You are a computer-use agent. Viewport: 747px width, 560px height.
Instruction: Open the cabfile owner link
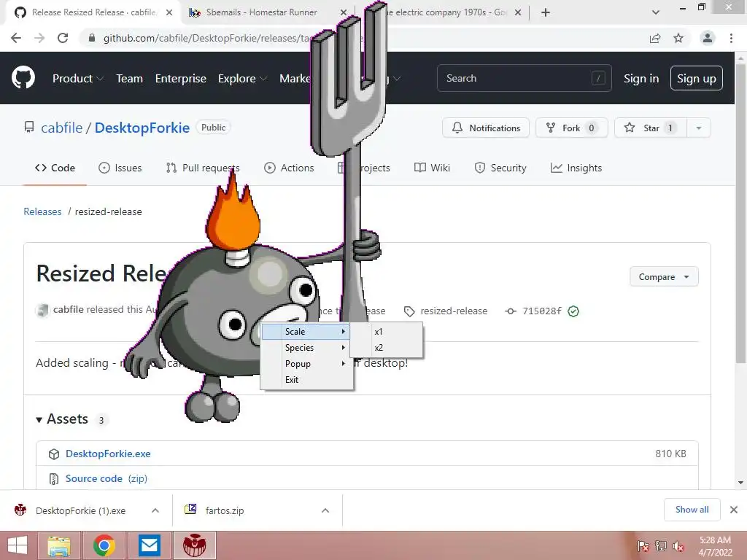62,128
